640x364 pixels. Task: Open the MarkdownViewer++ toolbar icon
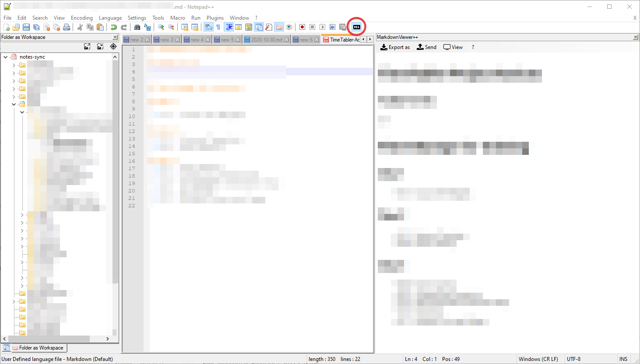356,27
